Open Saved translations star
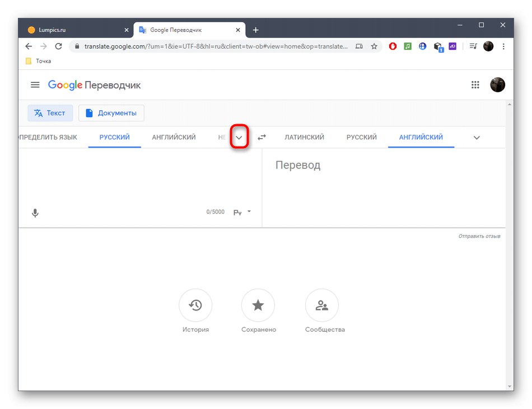532x409 pixels. click(x=258, y=305)
